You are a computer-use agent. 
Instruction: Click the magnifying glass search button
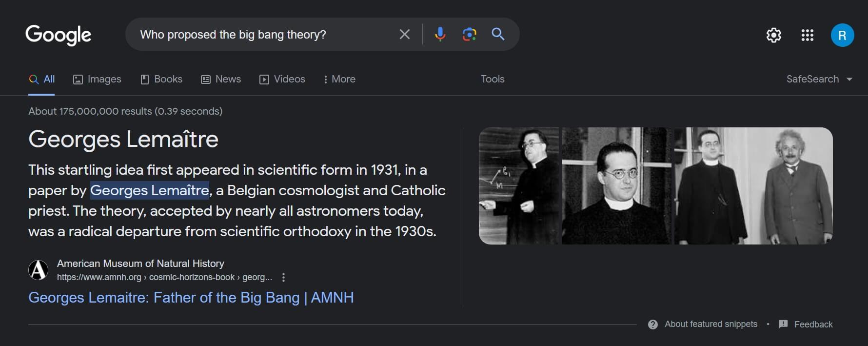[x=498, y=34]
